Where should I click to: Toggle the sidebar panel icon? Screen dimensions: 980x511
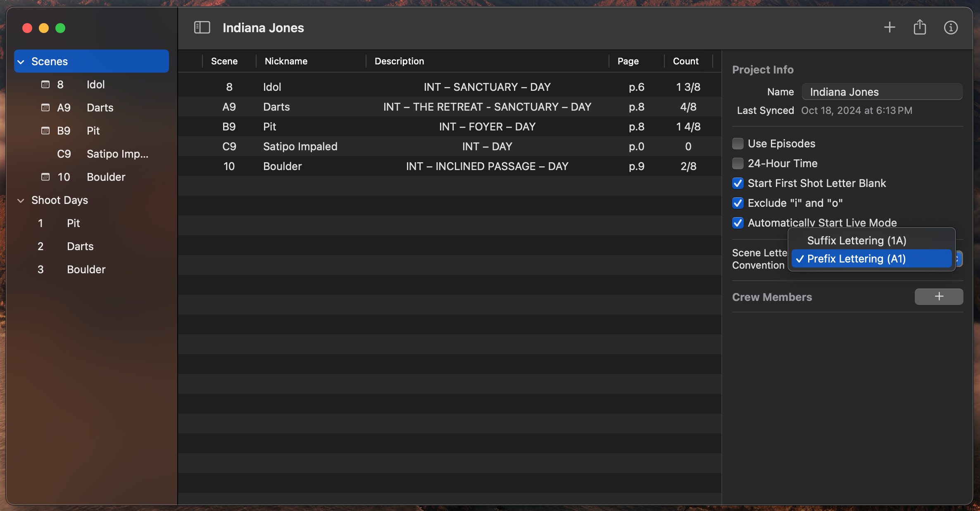(202, 28)
